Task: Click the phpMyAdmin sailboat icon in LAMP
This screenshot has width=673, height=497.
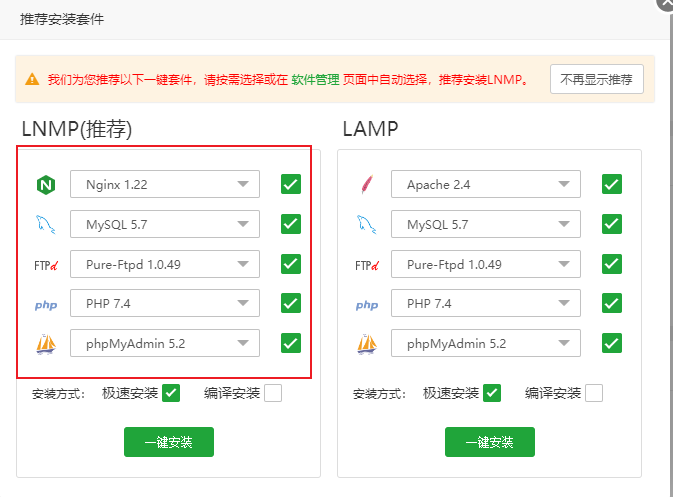Action: [367, 344]
